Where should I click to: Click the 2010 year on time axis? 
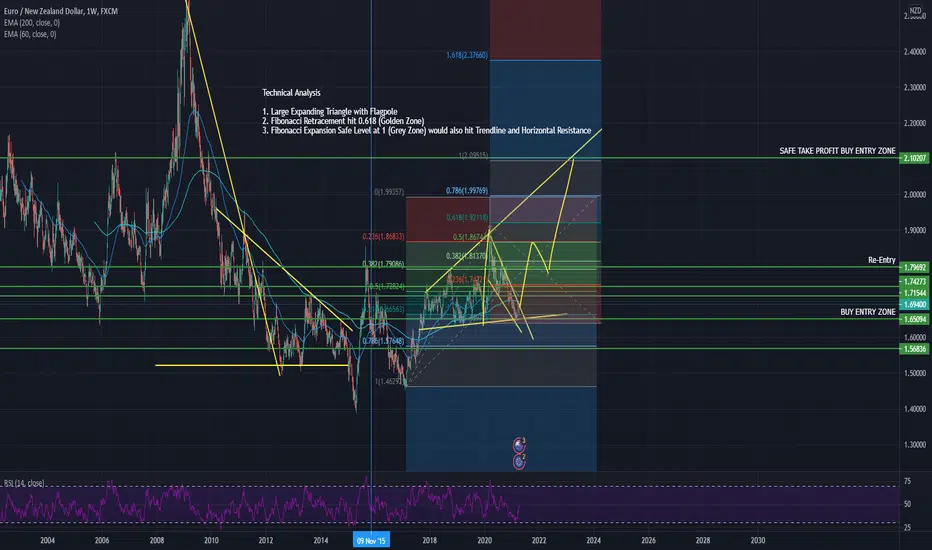pos(211,540)
